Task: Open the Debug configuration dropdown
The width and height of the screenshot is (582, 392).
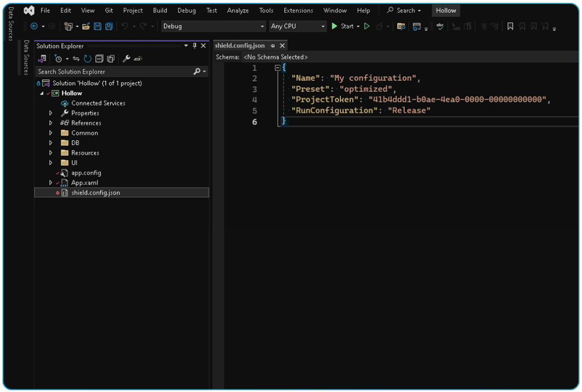Action: click(213, 26)
